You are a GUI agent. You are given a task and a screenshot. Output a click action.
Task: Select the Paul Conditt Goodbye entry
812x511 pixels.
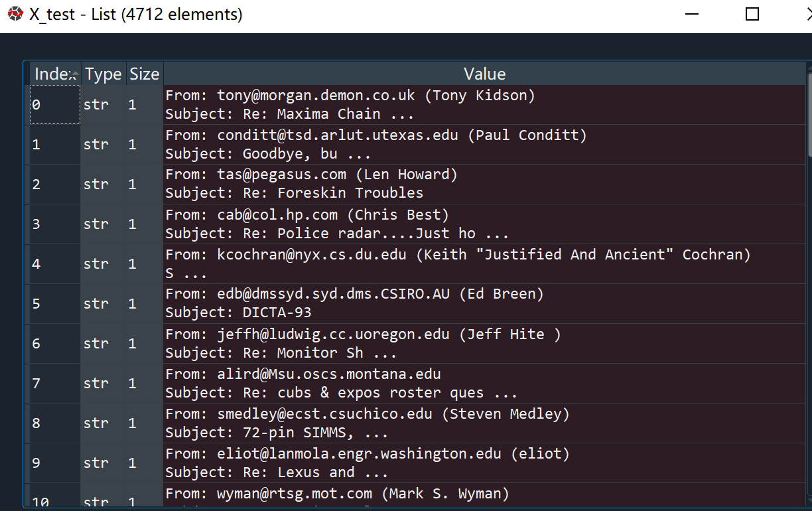484,144
